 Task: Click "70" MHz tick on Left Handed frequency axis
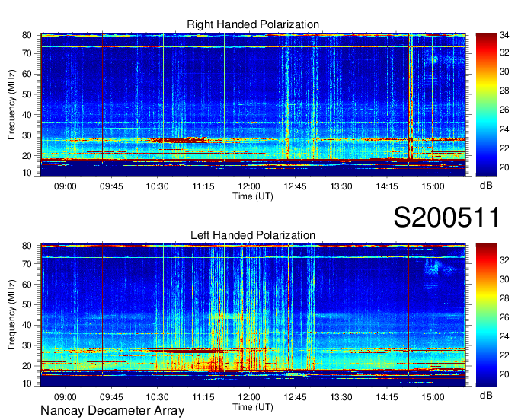(27, 263)
